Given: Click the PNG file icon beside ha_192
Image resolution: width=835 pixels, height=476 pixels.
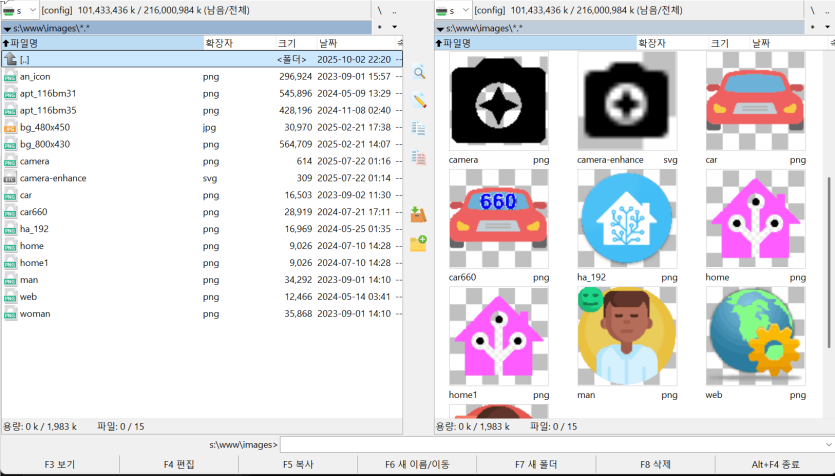Looking at the screenshot, I should point(10,229).
